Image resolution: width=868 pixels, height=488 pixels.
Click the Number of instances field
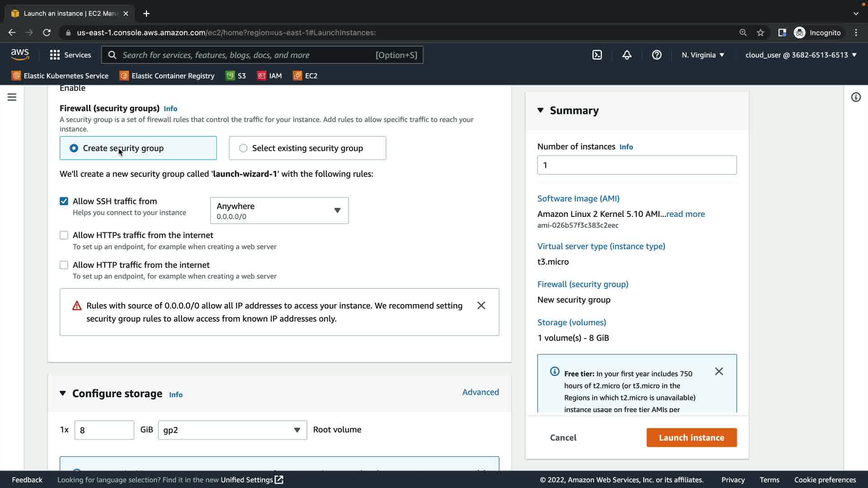(637, 165)
